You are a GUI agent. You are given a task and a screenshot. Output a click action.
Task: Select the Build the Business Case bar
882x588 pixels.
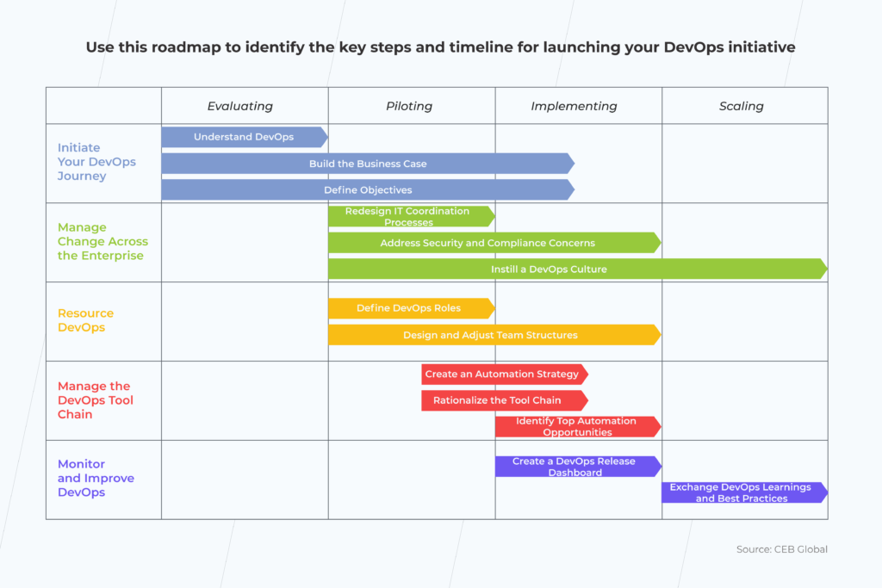(x=368, y=164)
